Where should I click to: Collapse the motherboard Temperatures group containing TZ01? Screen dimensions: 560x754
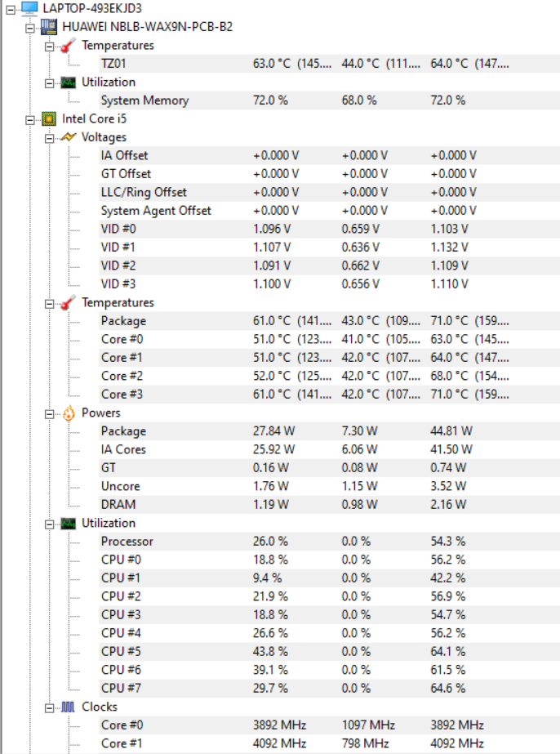(49, 47)
